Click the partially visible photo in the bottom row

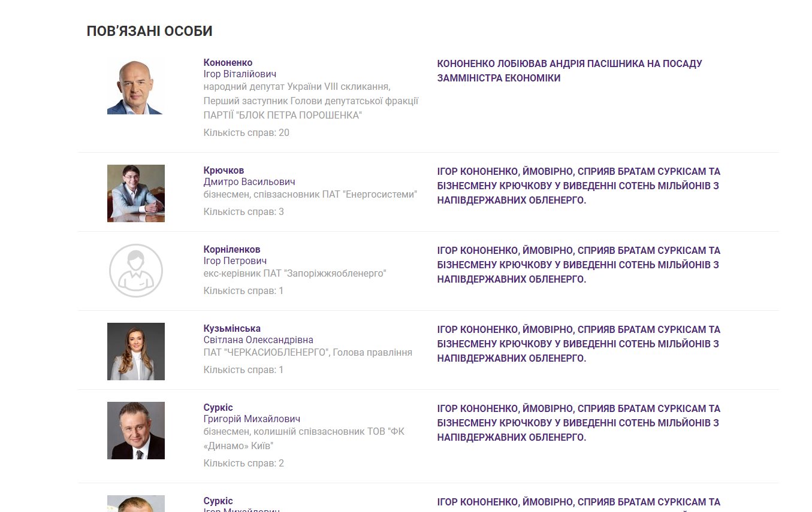tap(136, 504)
